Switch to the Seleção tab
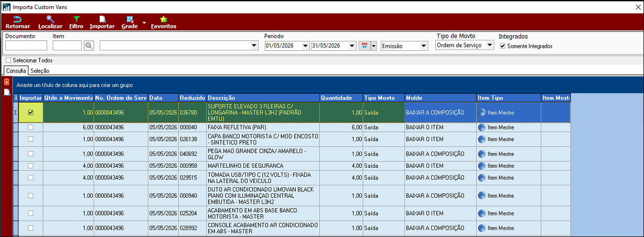The height and width of the screenshot is (237, 644). point(40,70)
